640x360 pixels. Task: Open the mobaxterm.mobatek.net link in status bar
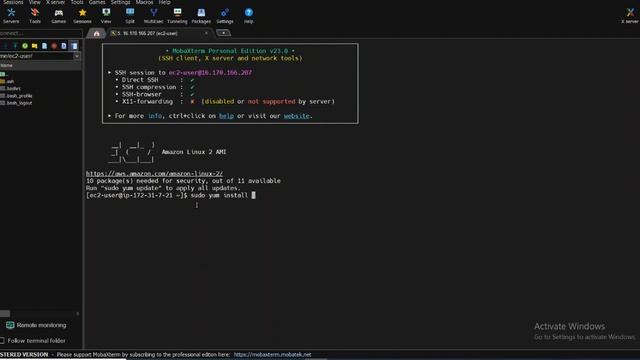272,355
